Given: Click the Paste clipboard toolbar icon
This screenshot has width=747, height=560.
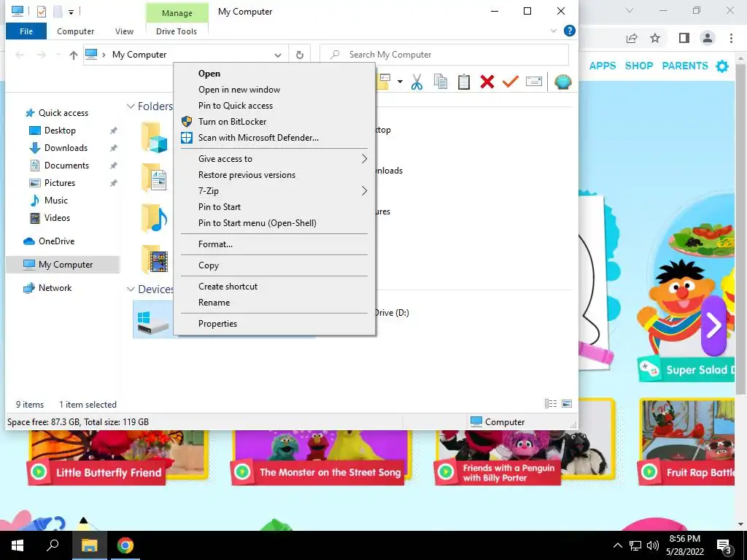Looking at the screenshot, I should pos(463,82).
